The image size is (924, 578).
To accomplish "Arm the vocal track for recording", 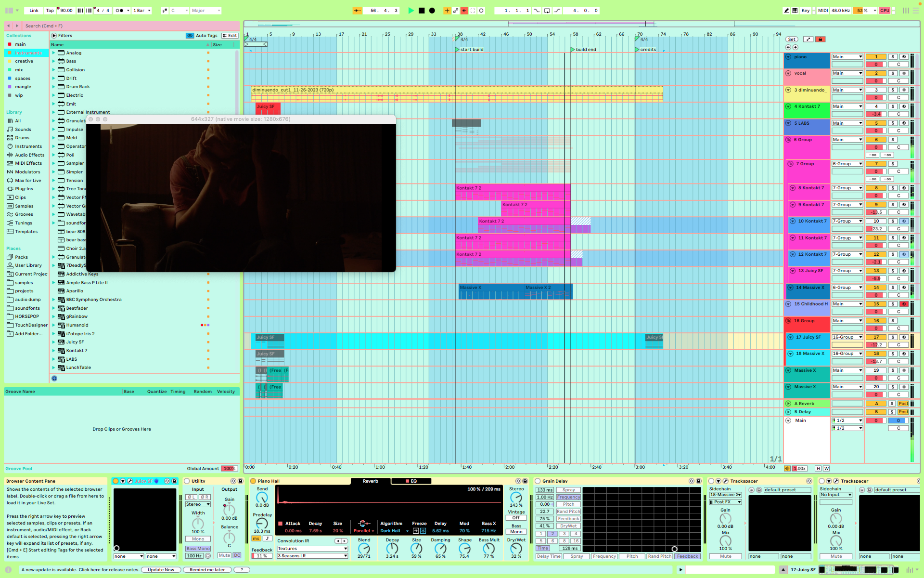I will [x=904, y=73].
